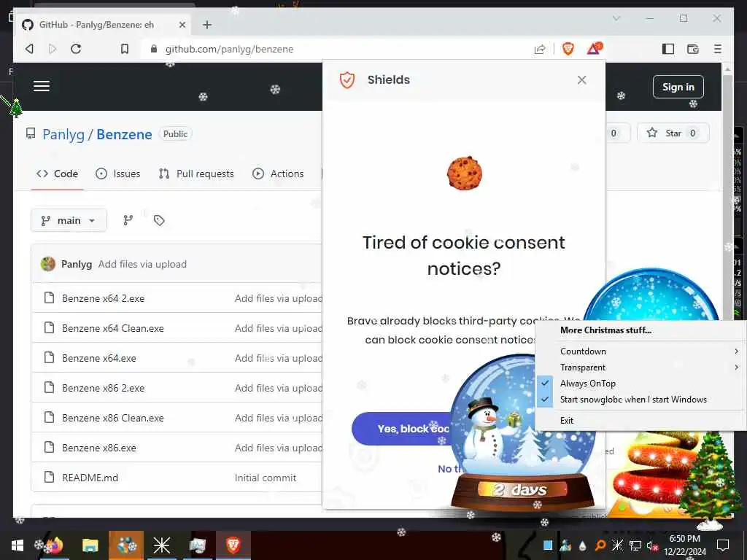Open Initial commit message link
This screenshot has height=560, width=747.
(x=266, y=478)
